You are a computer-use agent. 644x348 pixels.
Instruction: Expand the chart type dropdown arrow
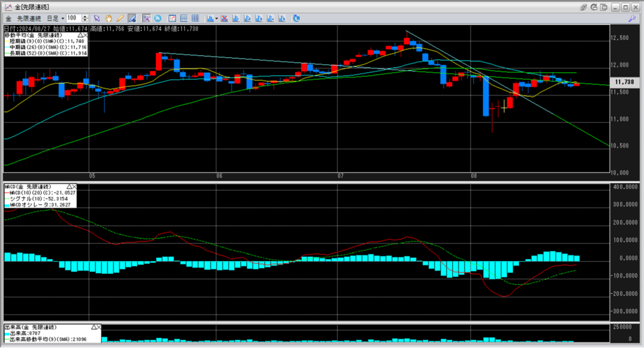(216, 18)
